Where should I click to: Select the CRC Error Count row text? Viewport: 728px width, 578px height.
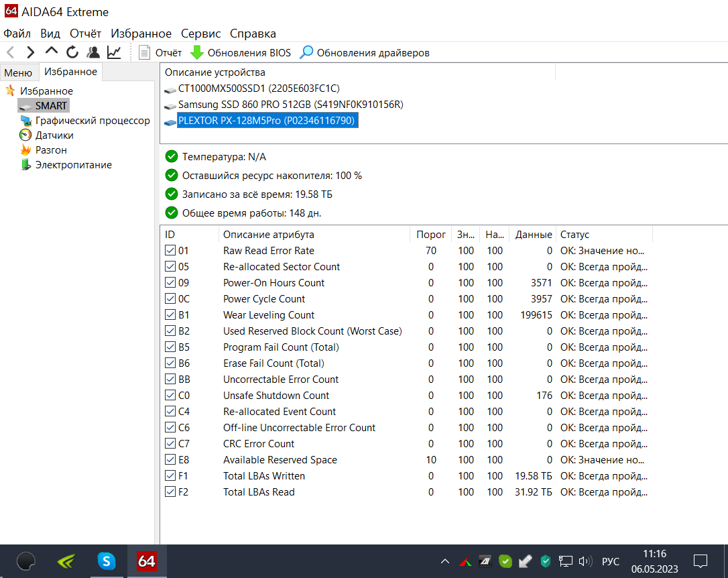(259, 444)
